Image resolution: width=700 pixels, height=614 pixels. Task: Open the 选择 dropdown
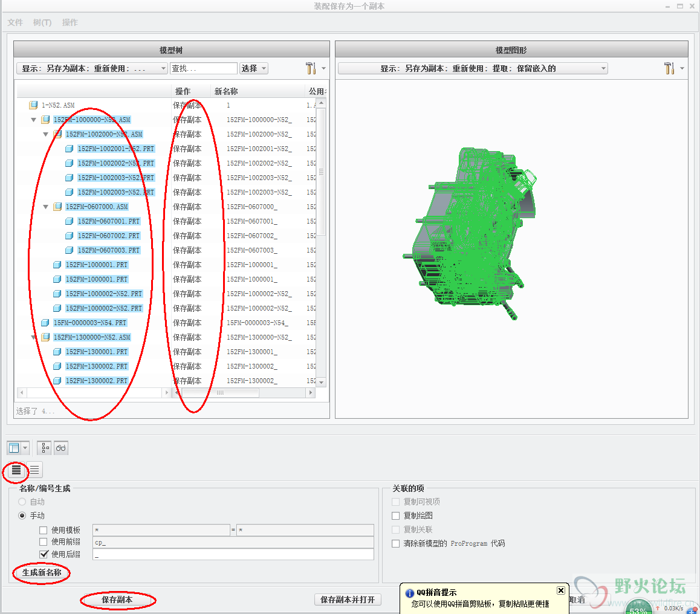[x=253, y=68]
